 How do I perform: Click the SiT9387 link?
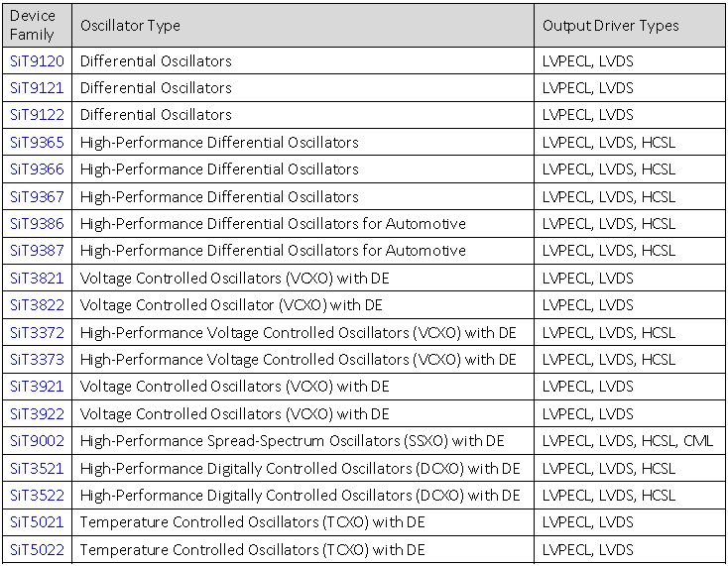[37, 251]
